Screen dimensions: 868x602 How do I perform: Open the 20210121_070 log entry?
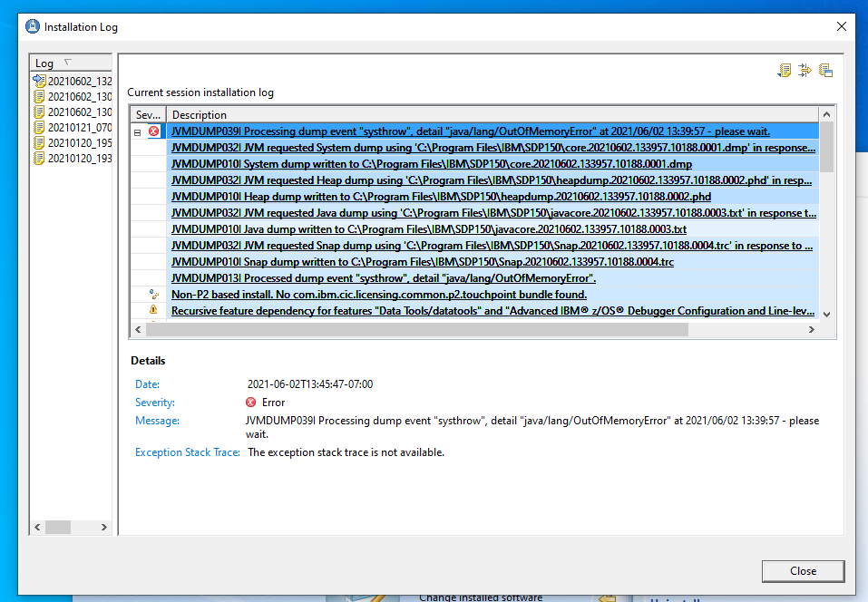73,127
